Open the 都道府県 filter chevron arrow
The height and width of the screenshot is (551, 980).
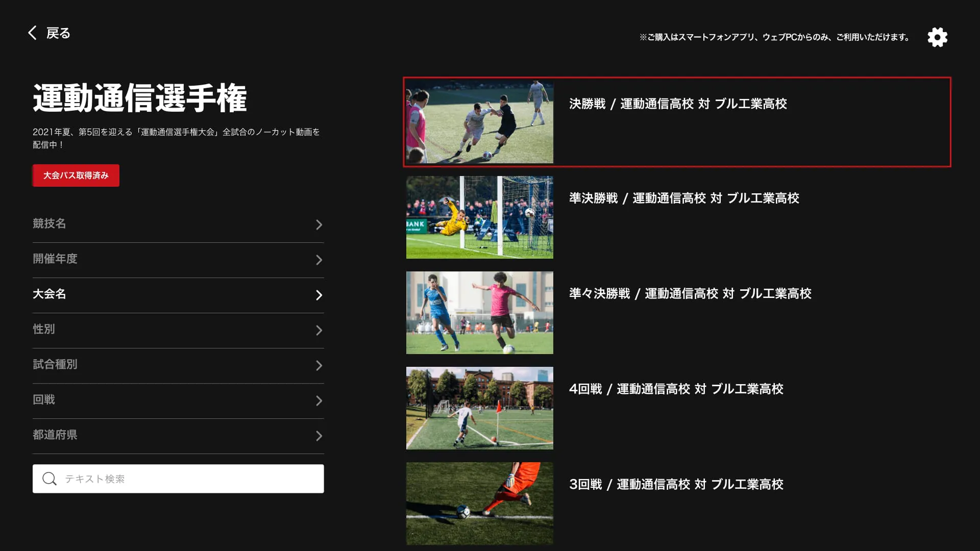(x=318, y=436)
